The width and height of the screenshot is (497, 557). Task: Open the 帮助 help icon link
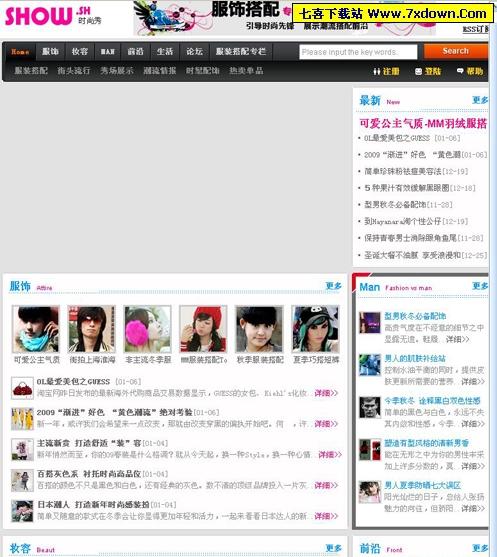[x=470, y=71]
